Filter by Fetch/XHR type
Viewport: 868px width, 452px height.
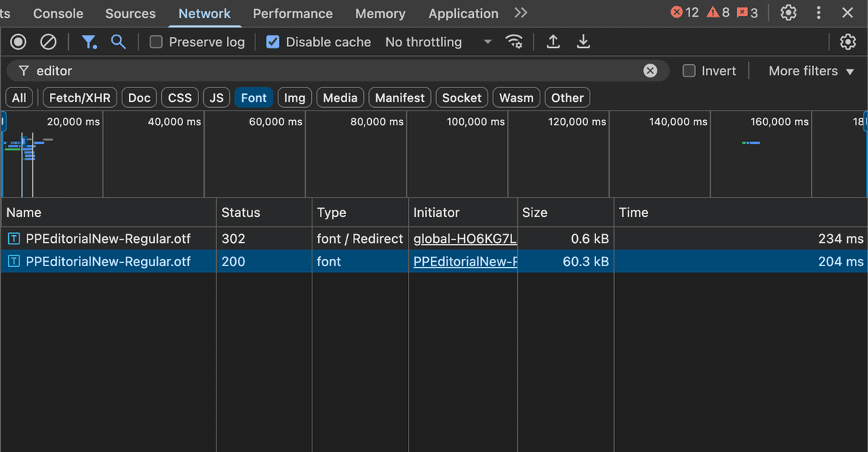pyautogui.click(x=80, y=98)
